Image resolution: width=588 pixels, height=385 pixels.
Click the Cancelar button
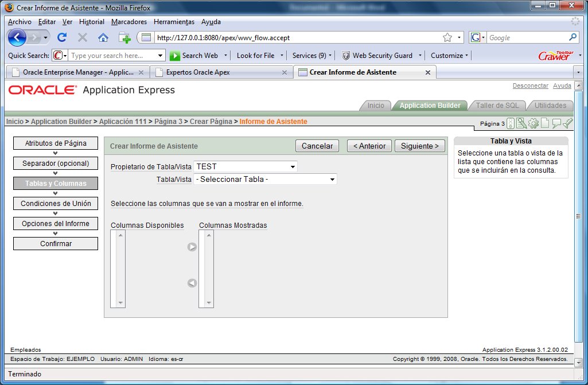(x=317, y=146)
